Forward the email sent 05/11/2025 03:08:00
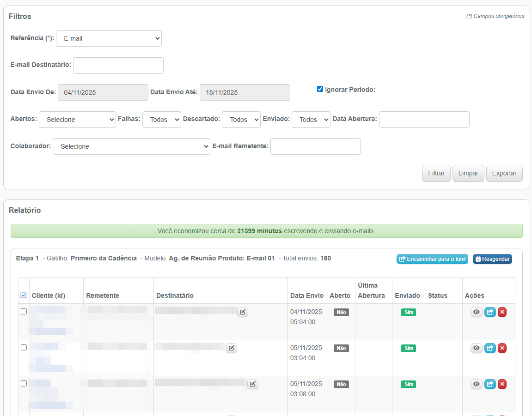 tap(490, 384)
